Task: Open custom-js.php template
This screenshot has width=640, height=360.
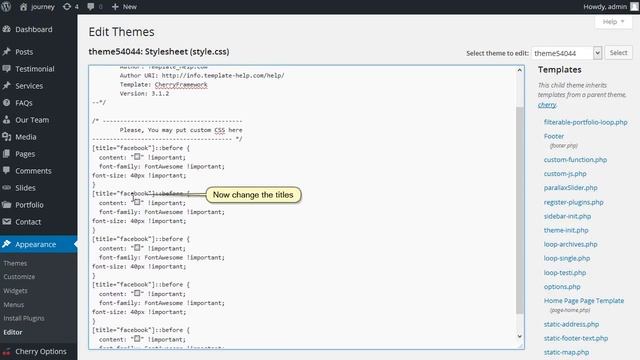Action: 565,173
